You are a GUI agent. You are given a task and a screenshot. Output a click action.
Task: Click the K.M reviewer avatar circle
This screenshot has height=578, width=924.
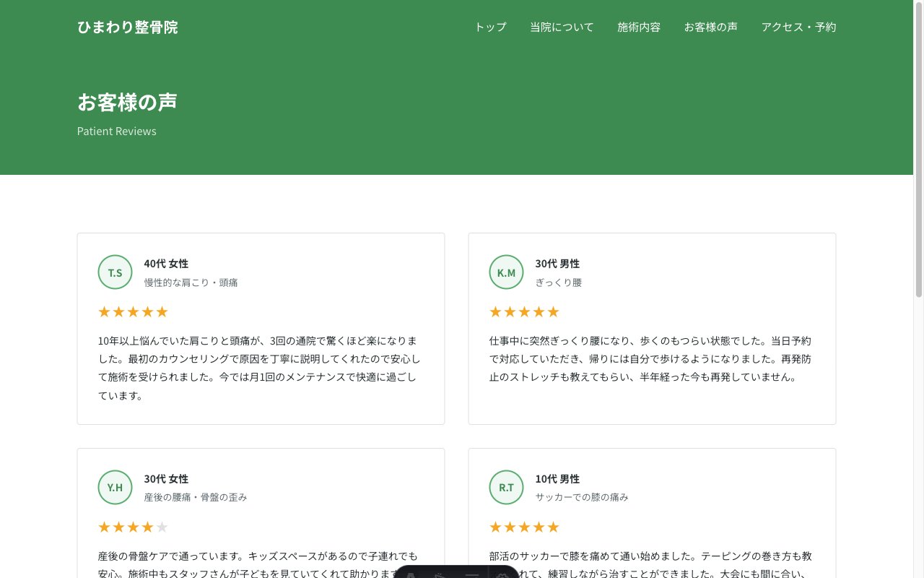[506, 272]
